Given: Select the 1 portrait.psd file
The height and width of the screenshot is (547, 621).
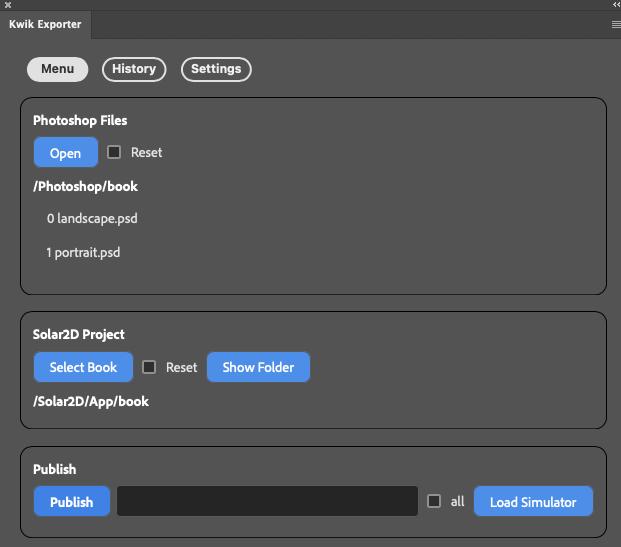Looking at the screenshot, I should coord(83,253).
